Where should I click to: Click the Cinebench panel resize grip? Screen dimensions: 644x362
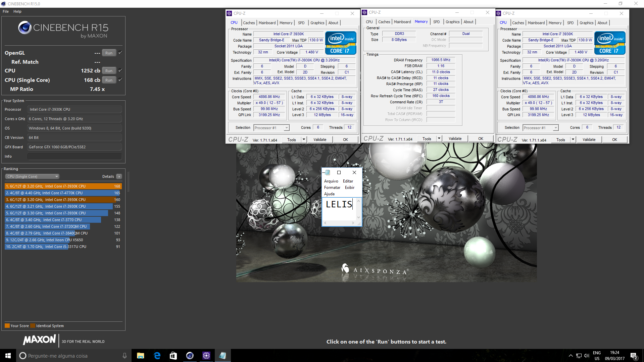(128, 182)
